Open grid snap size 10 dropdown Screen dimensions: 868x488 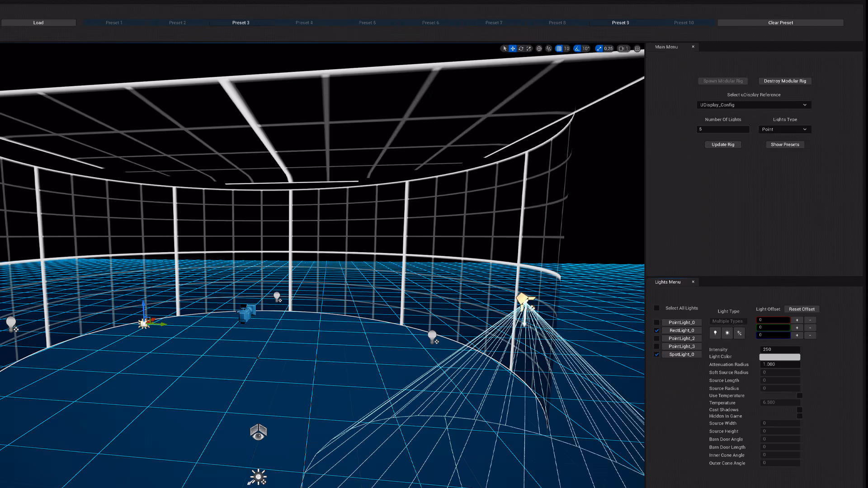(x=566, y=48)
